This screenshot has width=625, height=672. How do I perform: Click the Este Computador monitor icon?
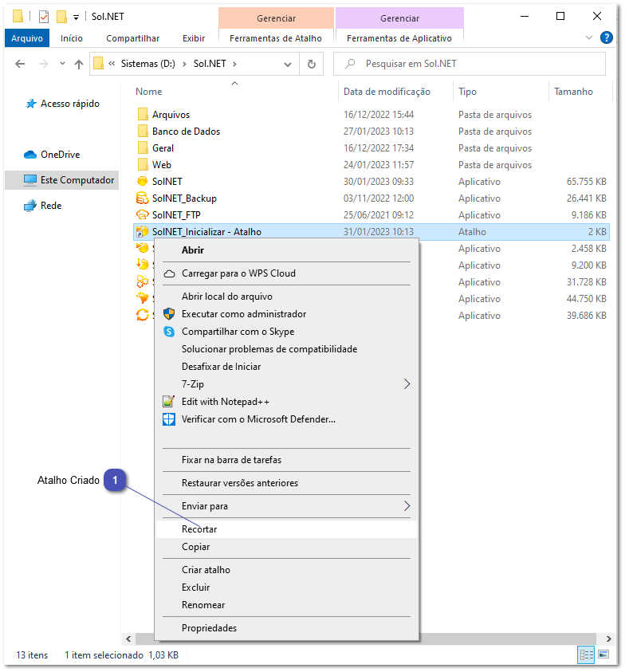30,180
